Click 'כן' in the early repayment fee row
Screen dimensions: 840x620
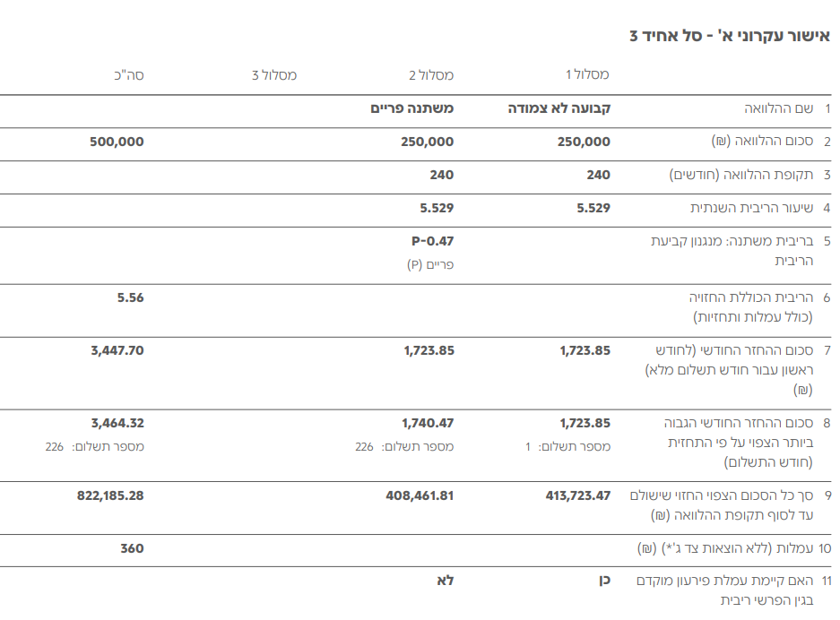coord(603,581)
